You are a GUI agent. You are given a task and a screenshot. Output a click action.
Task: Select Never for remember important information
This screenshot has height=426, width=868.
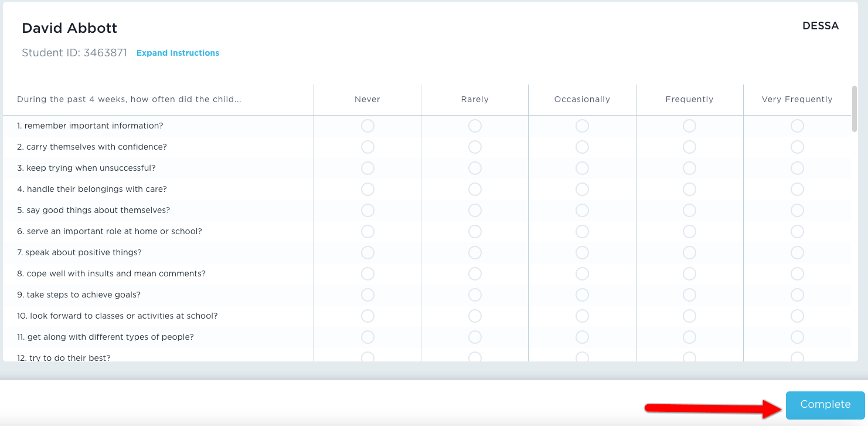367,126
